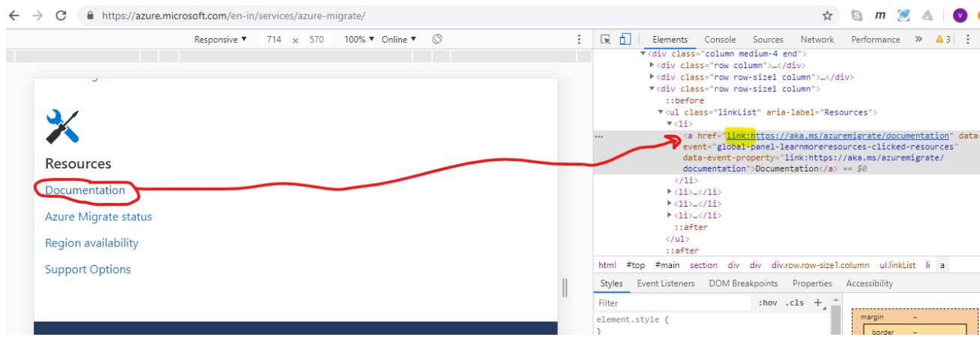
Task: Click the viewport resize handle bar
Action: coord(565,288)
